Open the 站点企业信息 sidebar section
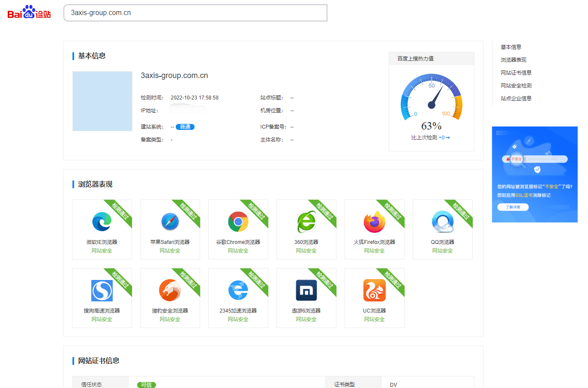Image resolution: width=588 pixels, height=388 pixels. tap(515, 98)
